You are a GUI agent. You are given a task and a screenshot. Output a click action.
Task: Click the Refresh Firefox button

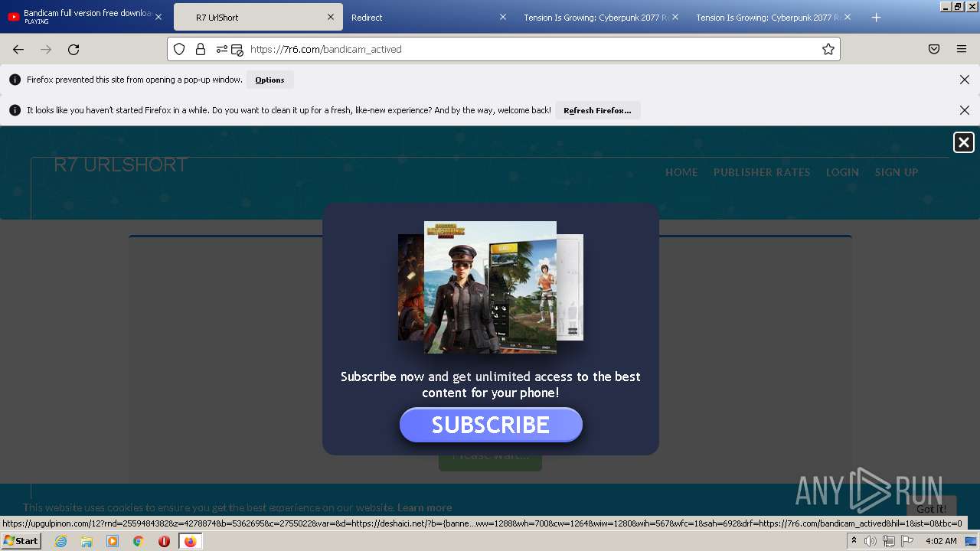coord(597,110)
